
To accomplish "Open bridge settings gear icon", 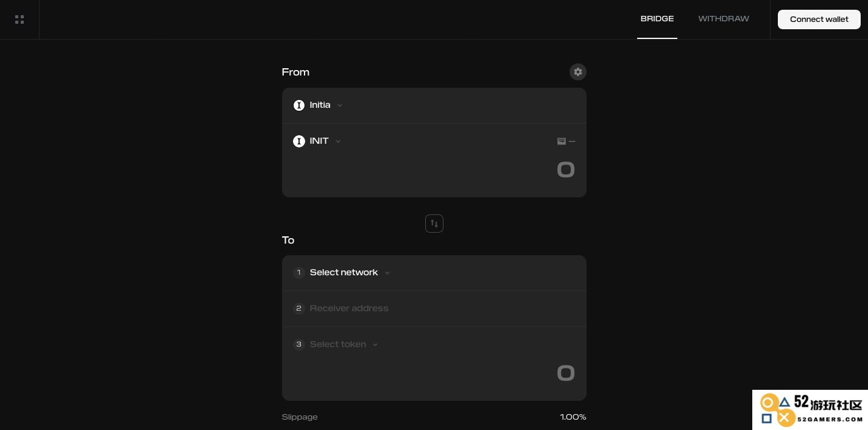I will (578, 72).
